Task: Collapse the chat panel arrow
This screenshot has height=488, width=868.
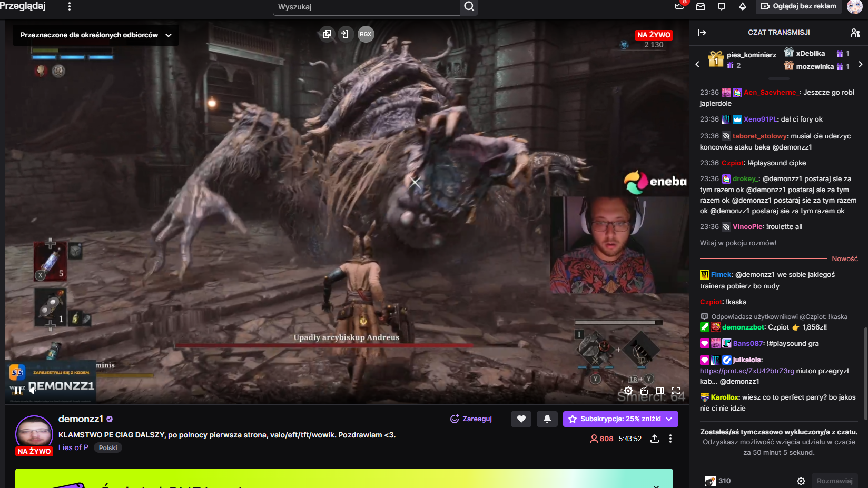Action: [x=702, y=33]
